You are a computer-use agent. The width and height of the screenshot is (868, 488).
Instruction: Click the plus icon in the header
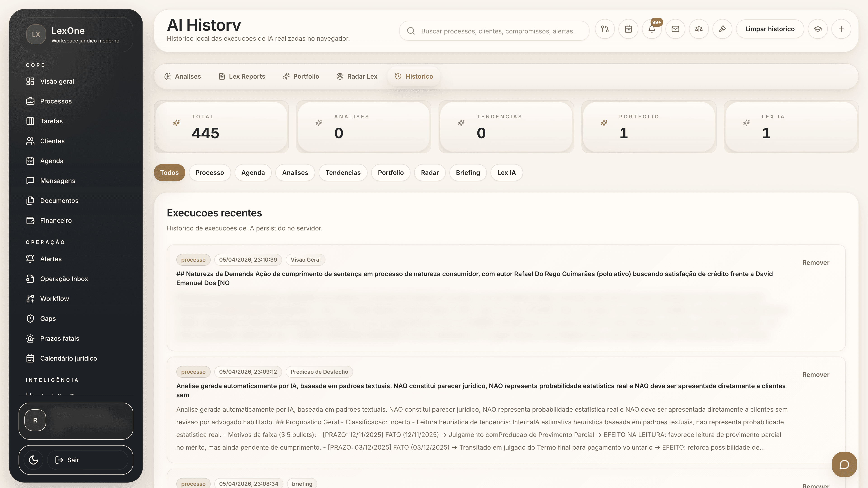tap(841, 29)
